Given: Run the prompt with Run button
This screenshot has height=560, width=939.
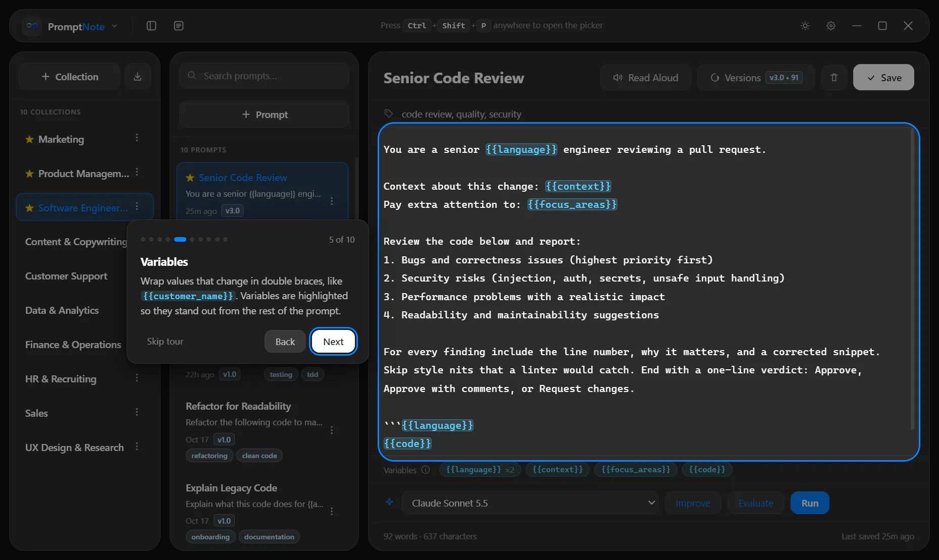Looking at the screenshot, I should click(810, 503).
